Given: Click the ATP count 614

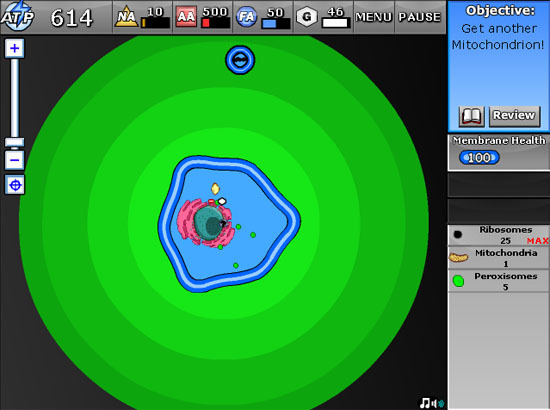Looking at the screenshot, I should (72, 18).
